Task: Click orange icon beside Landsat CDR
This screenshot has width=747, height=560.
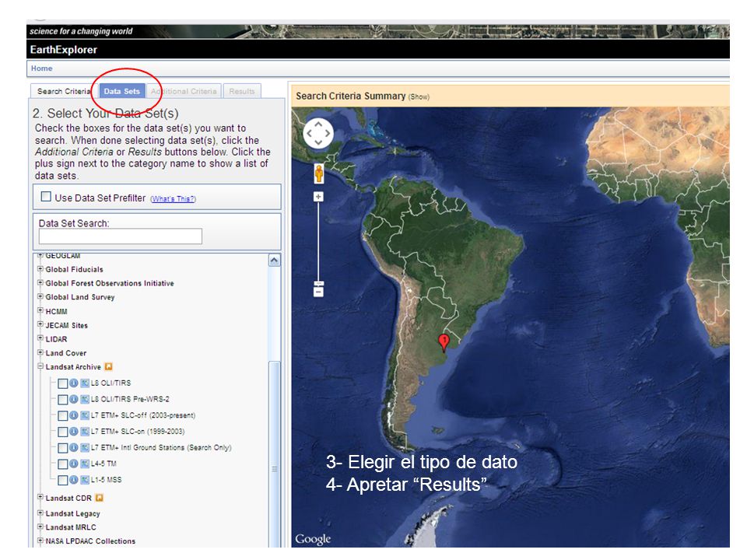Action: (99, 498)
